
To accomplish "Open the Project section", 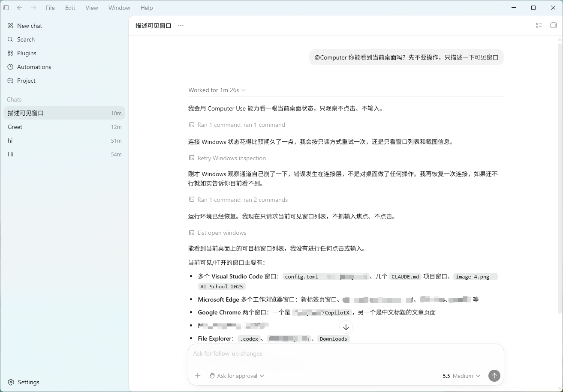I will pyautogui.click(x=64, y=81).
